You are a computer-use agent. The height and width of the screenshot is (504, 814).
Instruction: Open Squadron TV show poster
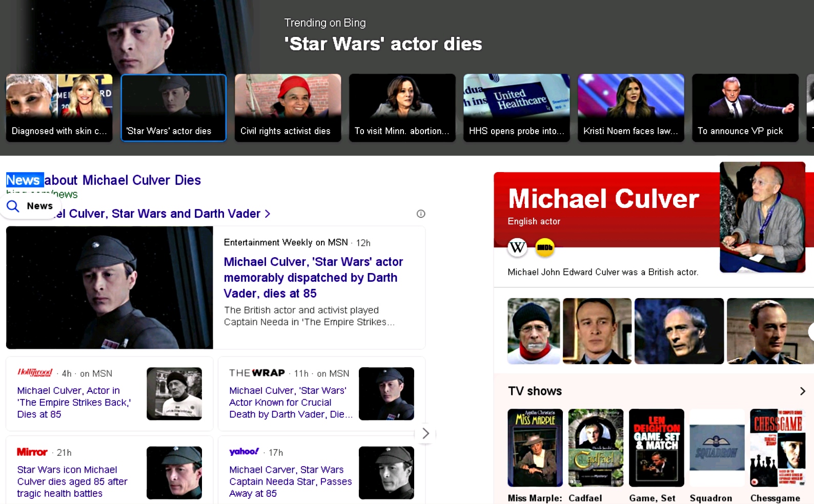717,448
